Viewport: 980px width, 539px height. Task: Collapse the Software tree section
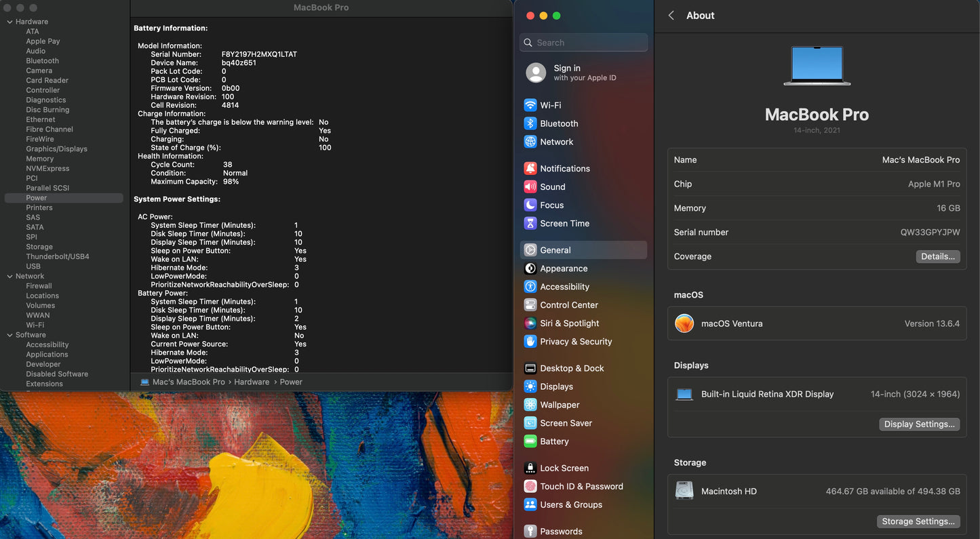(9, 335)
